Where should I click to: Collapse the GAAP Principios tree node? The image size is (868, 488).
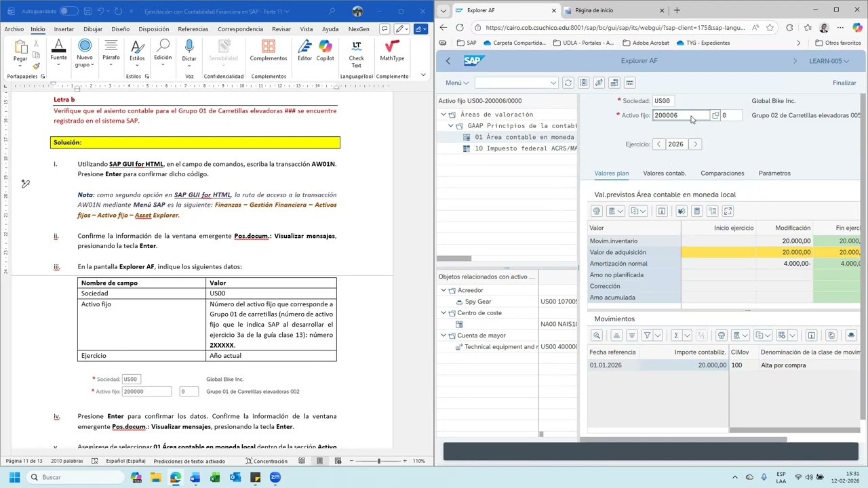(451, 126)
